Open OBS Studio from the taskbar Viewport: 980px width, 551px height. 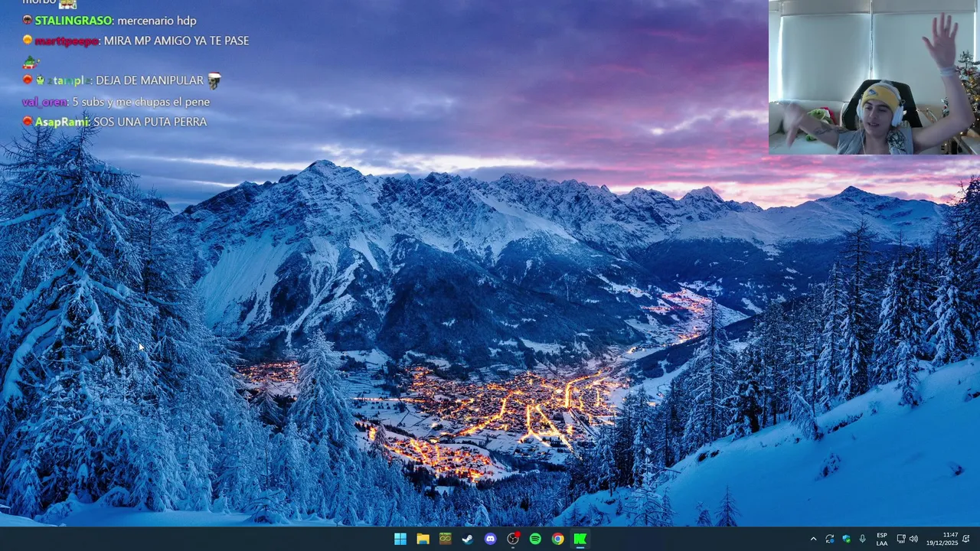point(513,539)
